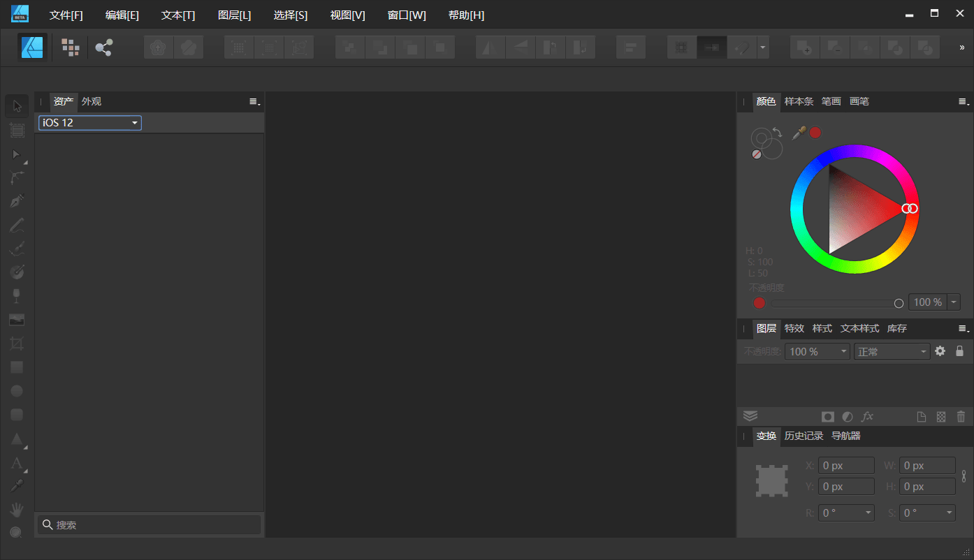Toggle the layer lock icon
Image resolution: width=974 pixels, height=560 pixels.
[959, 351]
